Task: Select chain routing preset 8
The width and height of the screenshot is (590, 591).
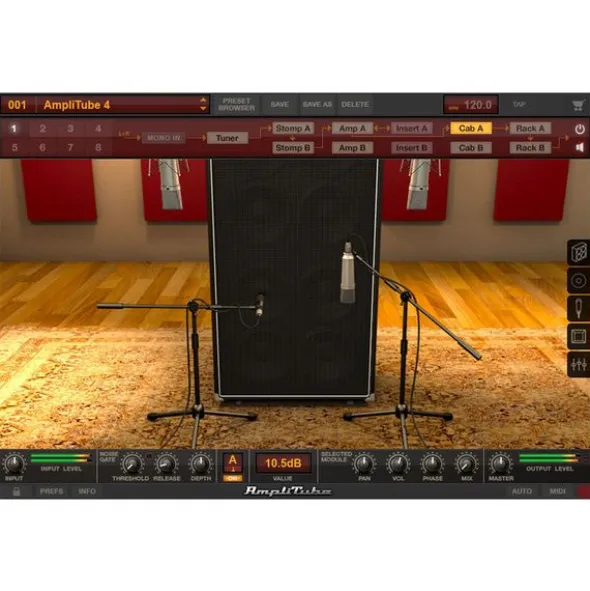Action: (x=98, y=147)
